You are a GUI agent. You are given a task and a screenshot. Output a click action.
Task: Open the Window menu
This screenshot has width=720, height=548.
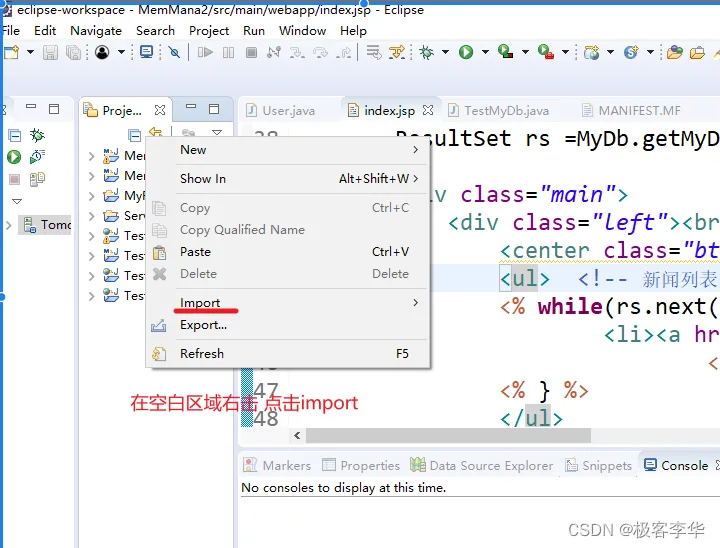[x=302, y=31]
